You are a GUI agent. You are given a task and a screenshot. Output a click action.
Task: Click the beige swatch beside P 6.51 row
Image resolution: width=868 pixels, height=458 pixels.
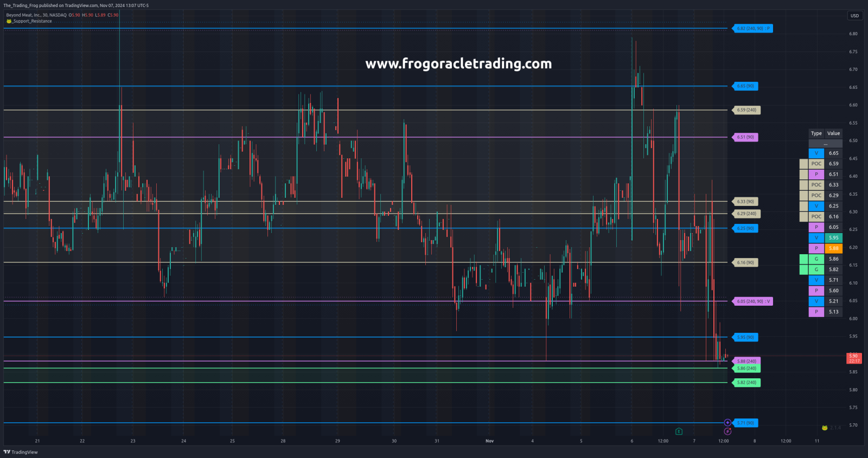click(x=804, y=174)
